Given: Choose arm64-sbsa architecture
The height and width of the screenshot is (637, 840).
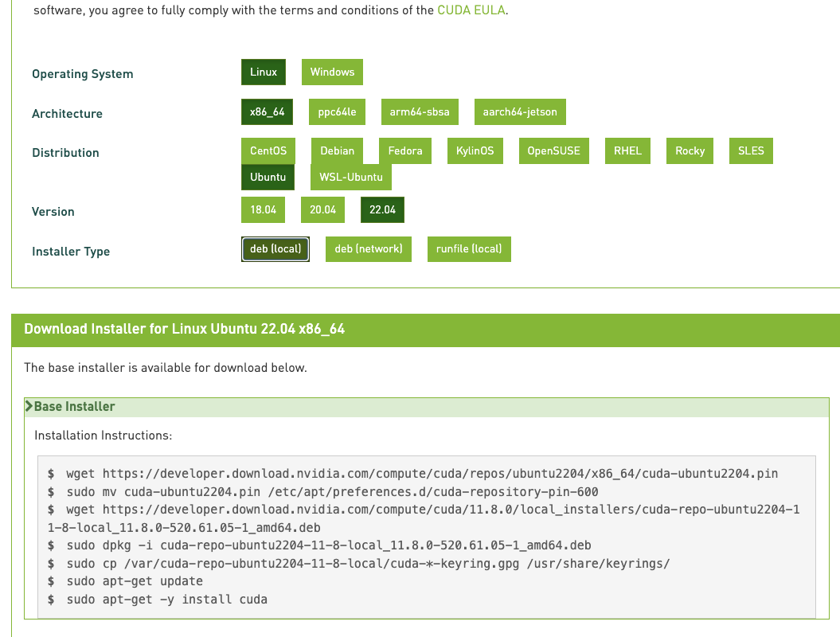Looking at the screenshot, I should (420, 111).
